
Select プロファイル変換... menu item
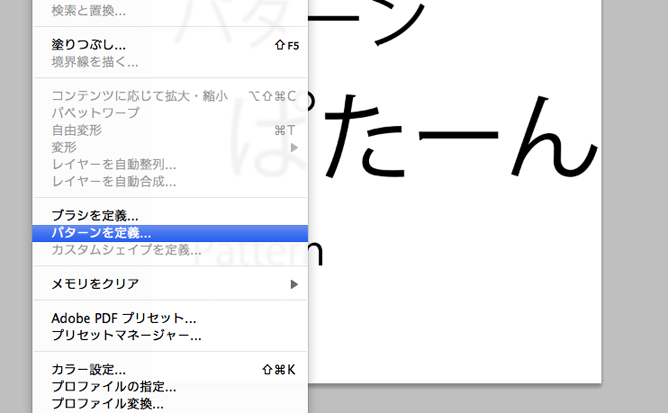(170, 404)
